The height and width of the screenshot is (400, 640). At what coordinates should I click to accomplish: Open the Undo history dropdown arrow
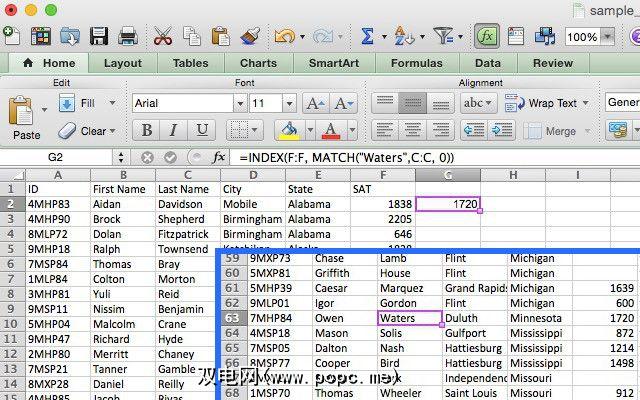click(302, 37)
